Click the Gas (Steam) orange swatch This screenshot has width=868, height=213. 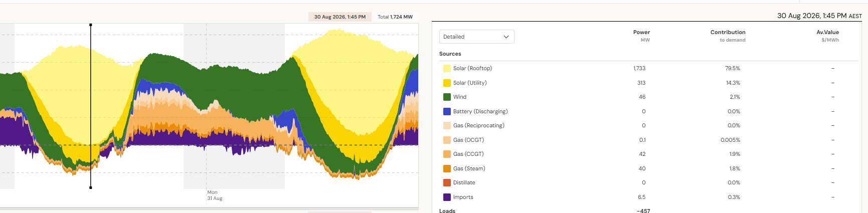coord(447,168)
